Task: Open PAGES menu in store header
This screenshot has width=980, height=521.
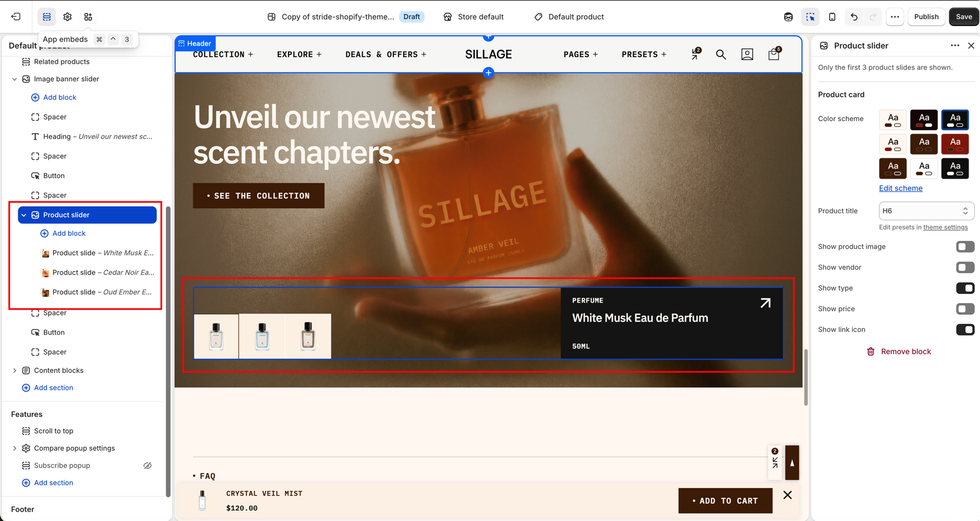Action: (581, 54)
